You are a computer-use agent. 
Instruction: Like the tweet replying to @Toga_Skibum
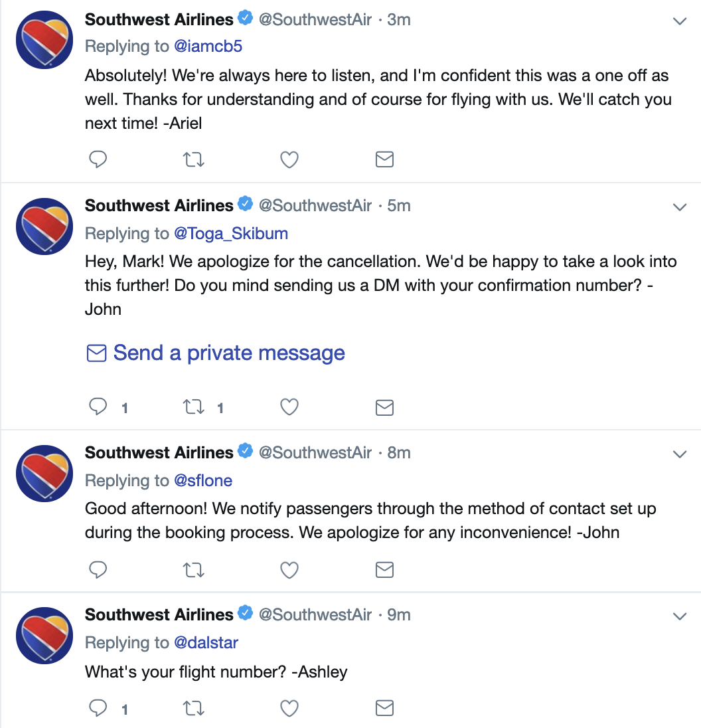point(289,407)
